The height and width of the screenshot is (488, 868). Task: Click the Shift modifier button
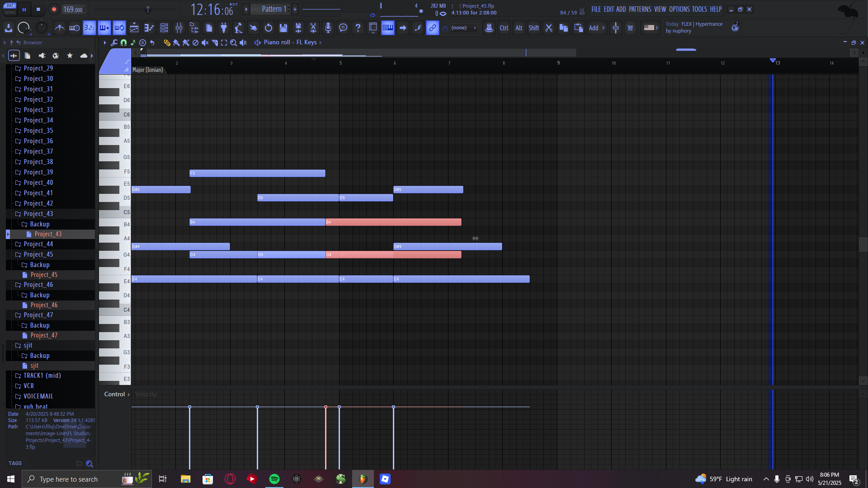pos(533,28)
